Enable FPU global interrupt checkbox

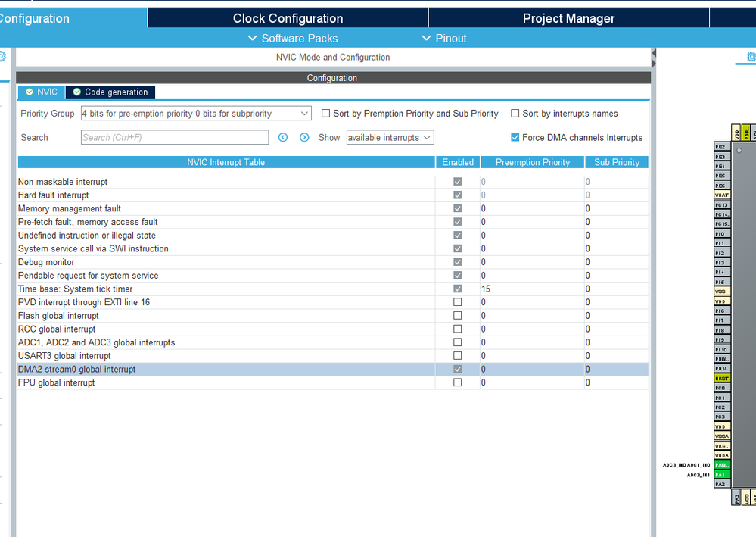point(458,382)
